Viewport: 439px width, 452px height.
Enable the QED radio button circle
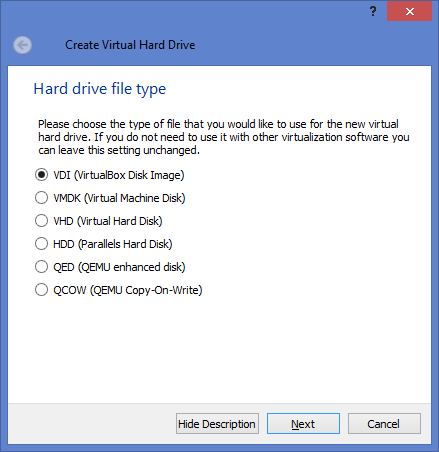[x=41, y=267]
